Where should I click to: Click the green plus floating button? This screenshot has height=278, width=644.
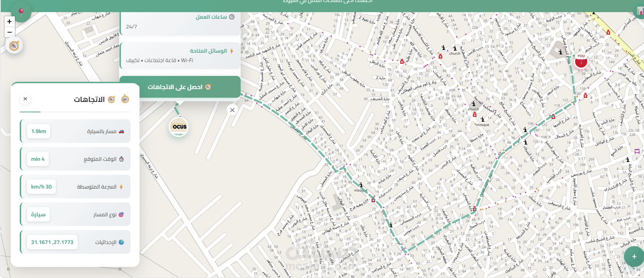click(x=634, y=257)
